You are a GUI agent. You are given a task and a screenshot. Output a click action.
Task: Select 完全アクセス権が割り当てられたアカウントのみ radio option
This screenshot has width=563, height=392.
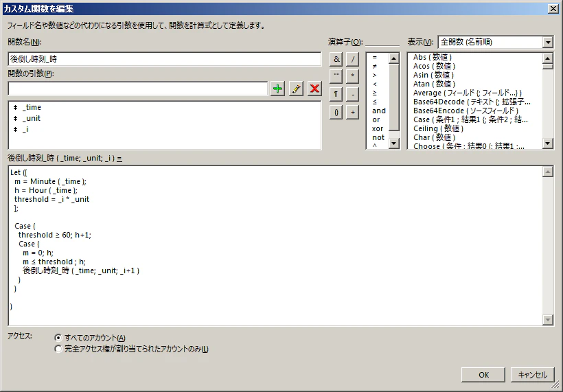tap(58, 349)
